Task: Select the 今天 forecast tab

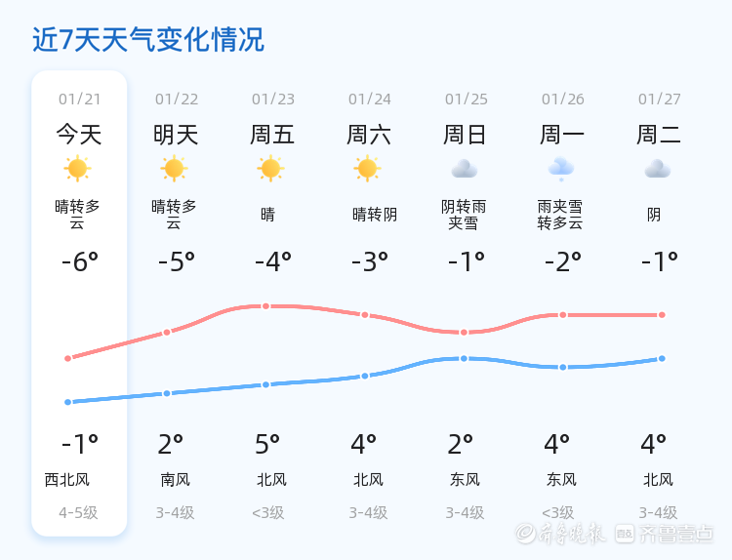Action: point(79,135)
